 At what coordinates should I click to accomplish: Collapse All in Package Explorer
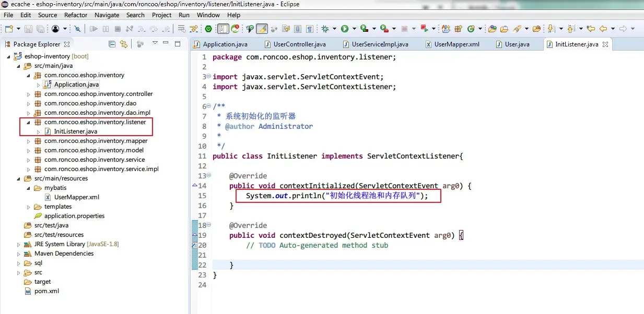pyautogui.click(x=112, y=44)
